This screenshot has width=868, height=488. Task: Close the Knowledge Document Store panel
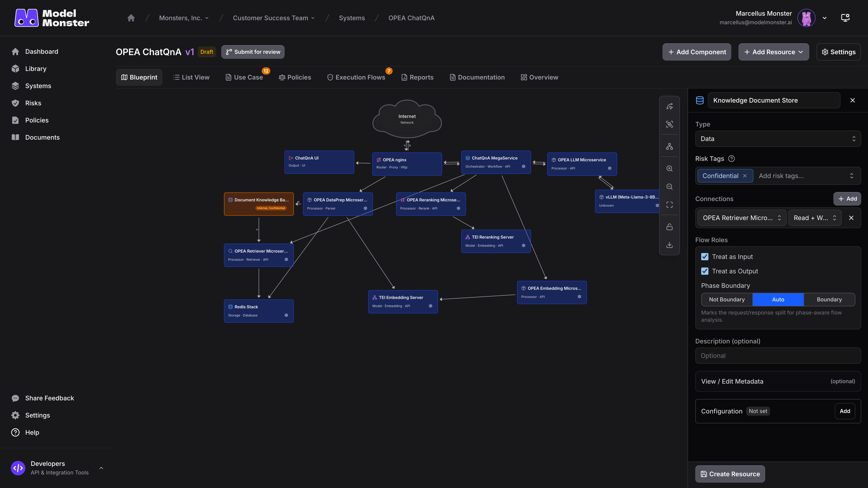tap(852, 100)
